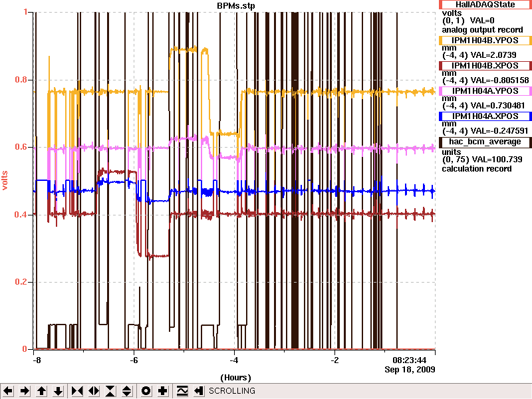Click the circle marker toolbar button

146,391
